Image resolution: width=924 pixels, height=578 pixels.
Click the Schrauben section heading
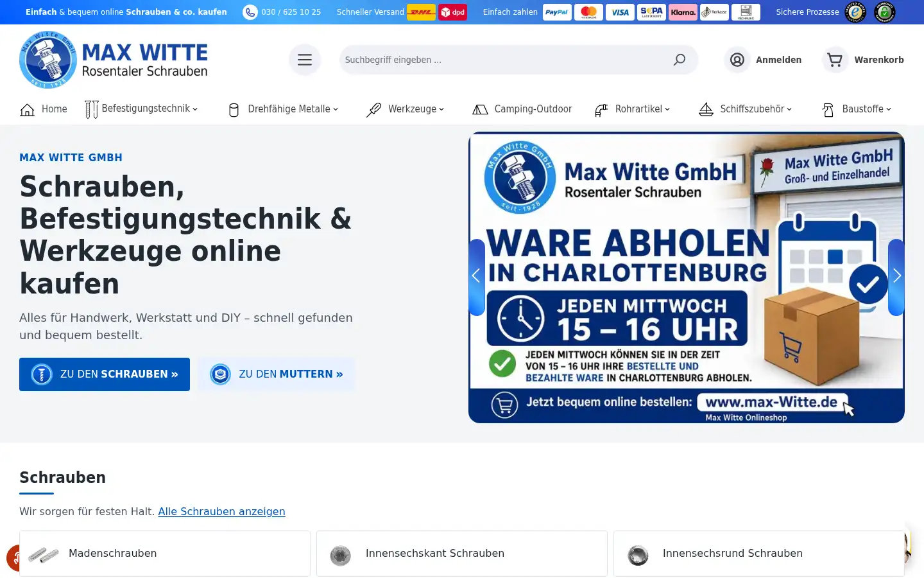point(62,477)
